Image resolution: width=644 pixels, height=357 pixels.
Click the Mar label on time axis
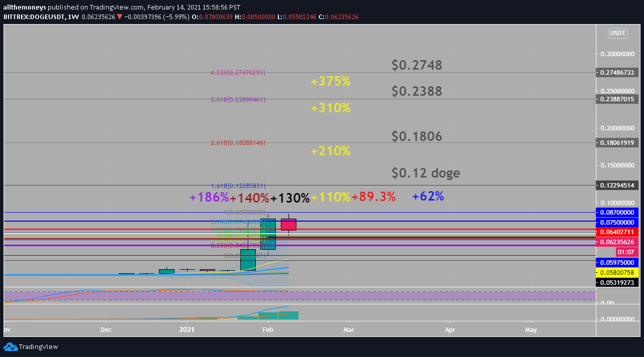(349, 330)
